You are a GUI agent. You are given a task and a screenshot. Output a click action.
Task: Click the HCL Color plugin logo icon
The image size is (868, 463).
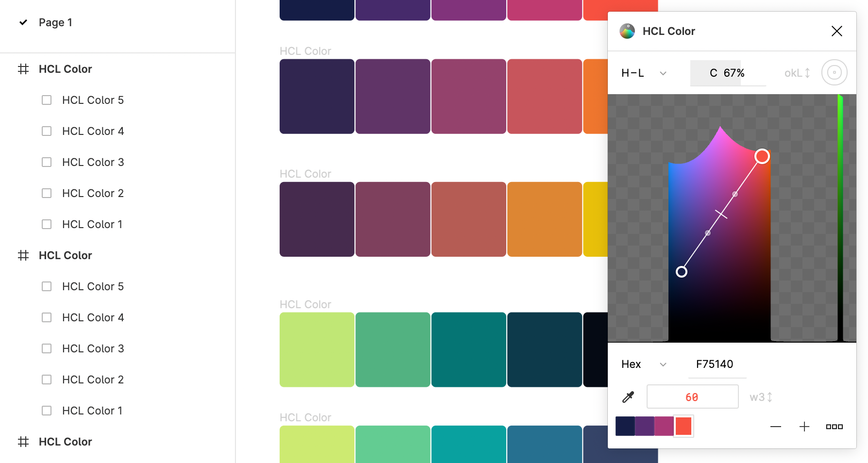[x=627, y=31]
